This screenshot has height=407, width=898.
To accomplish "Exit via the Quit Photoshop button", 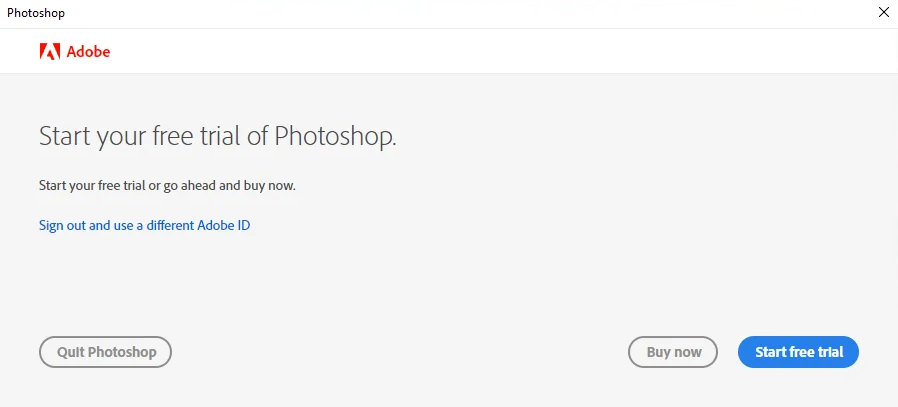I will click(x=105, y=351).
